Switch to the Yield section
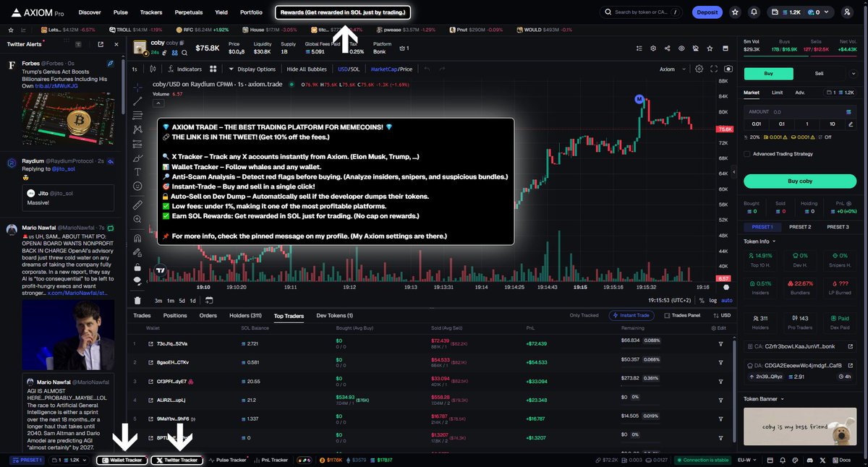The width and height of the screenshot is (868, 467). [221, 12]
